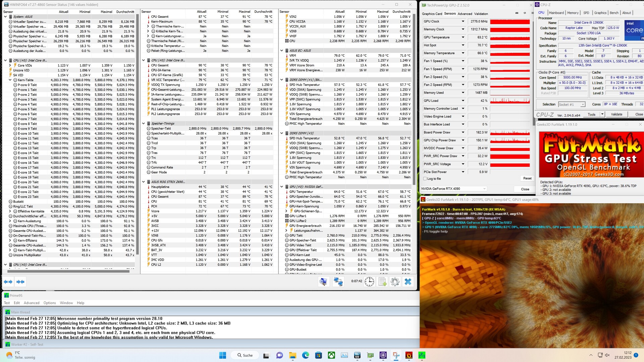Open NVIDIA GeForce RTX 4090 GPU selector

pos(453,189)
